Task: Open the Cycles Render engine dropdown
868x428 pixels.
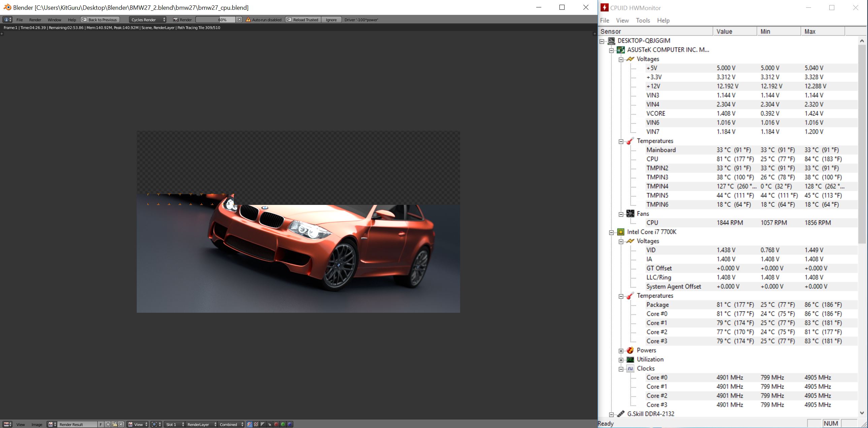Action: click(148, 20)
